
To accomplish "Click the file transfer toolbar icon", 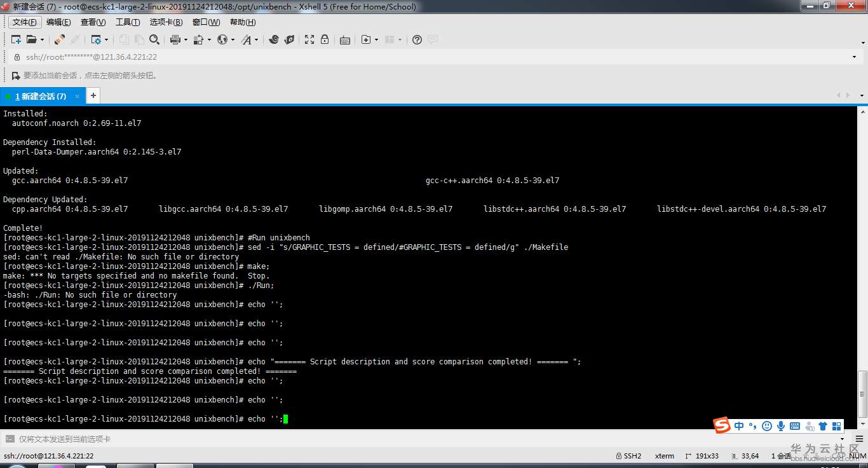I will click(198, 39).
